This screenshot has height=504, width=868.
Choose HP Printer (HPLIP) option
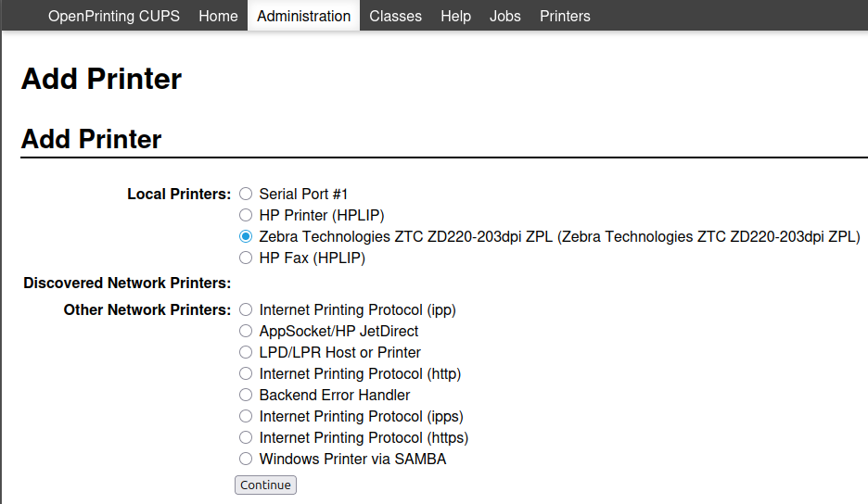(x=246, y=215)
